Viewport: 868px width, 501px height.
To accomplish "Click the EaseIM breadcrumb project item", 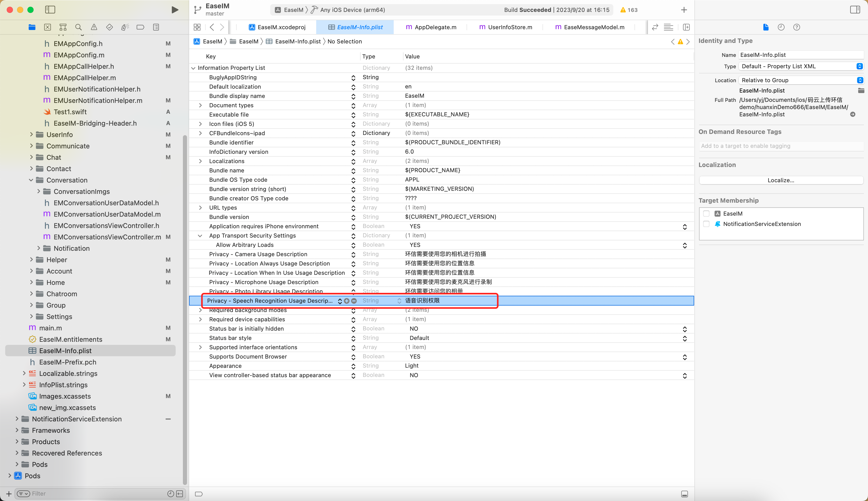I will click(x=208, y=42).
